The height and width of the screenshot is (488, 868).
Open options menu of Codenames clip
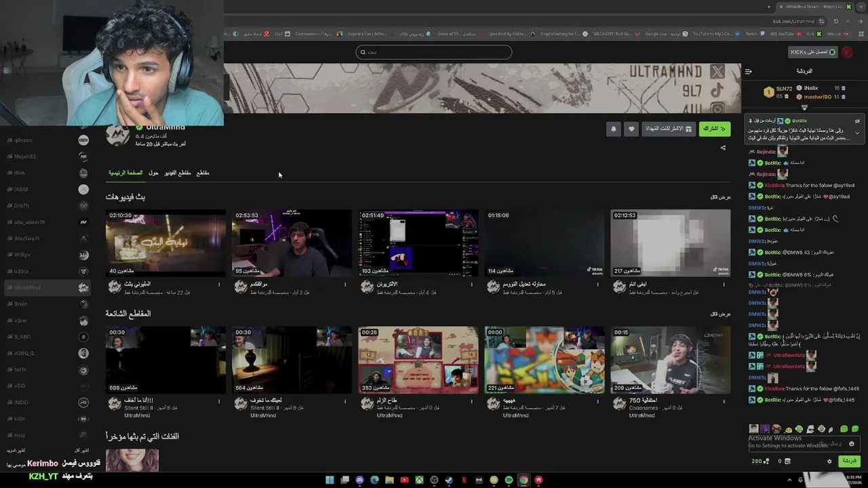coord(724,401)
